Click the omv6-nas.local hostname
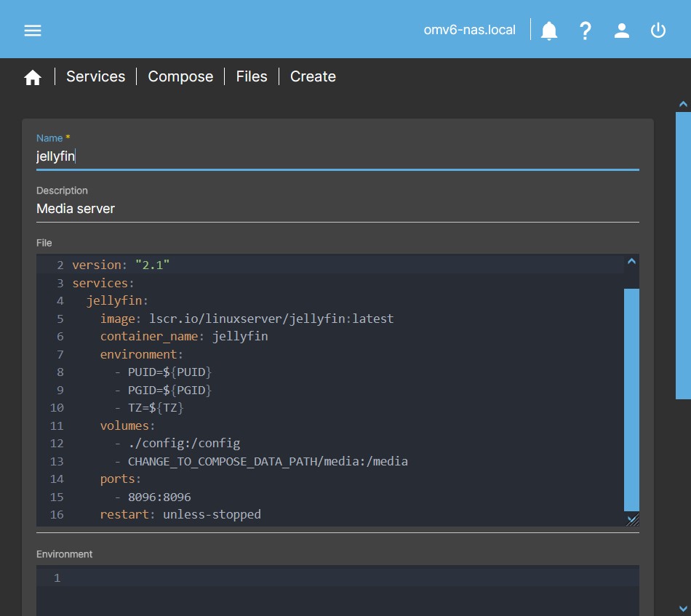The image size is (691, 616). [469, 30]
